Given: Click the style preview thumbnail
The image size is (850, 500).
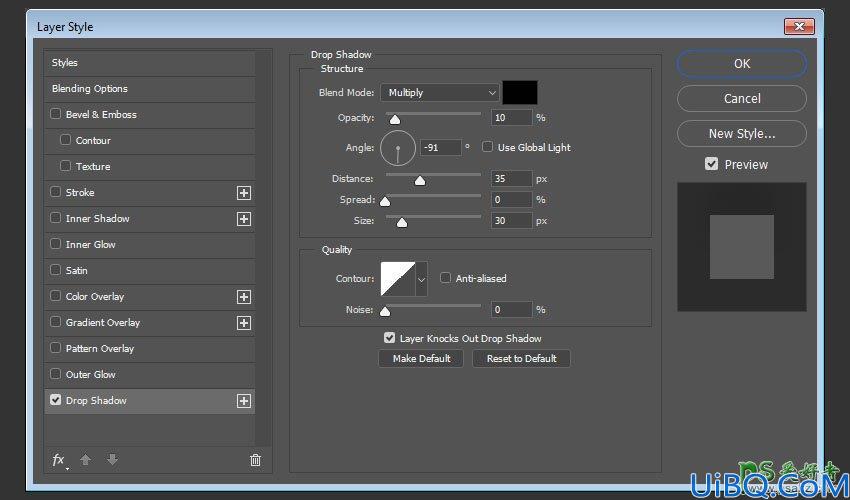Looking at the screenshot, I should click(742, 247).
